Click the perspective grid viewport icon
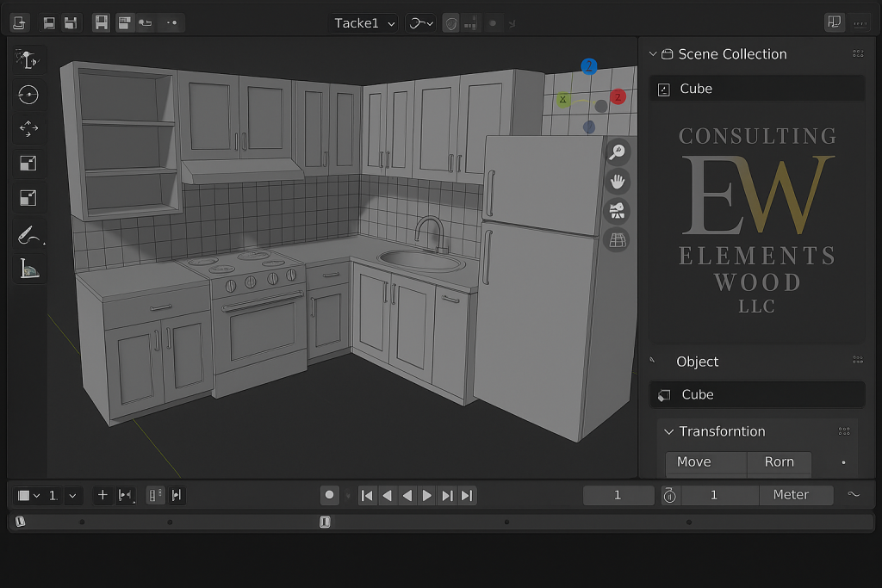 (x=617, y=240)
